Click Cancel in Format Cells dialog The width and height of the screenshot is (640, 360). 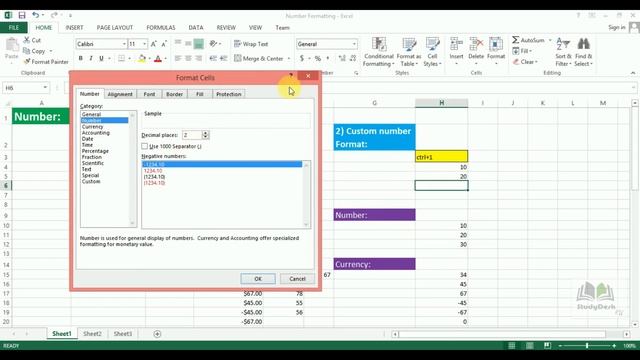pos(297,279)
